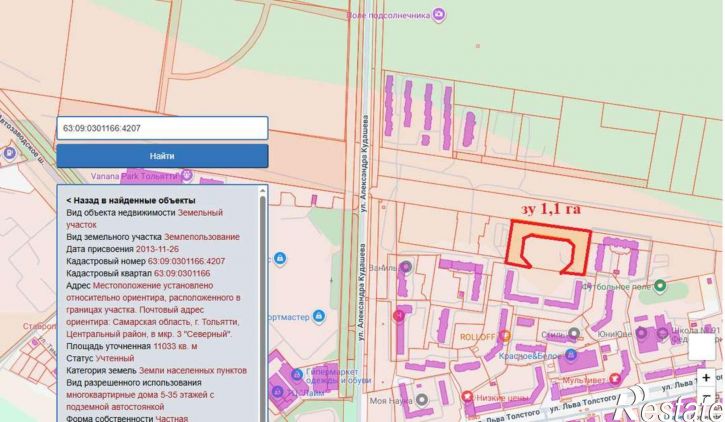Select the Спортмастер shop lock icon
Image resolution: width=725 pixels, height=422 pixels.
pyautogui.click(x=318, y=317)
